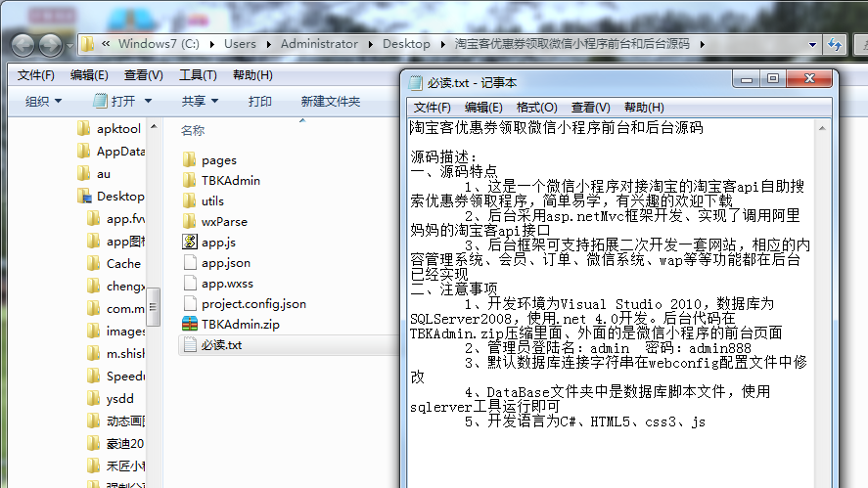Viewport: 868px width, 488px height.
Task: Open the 组织 toolbar dropdown
Action: coord(43,102)
